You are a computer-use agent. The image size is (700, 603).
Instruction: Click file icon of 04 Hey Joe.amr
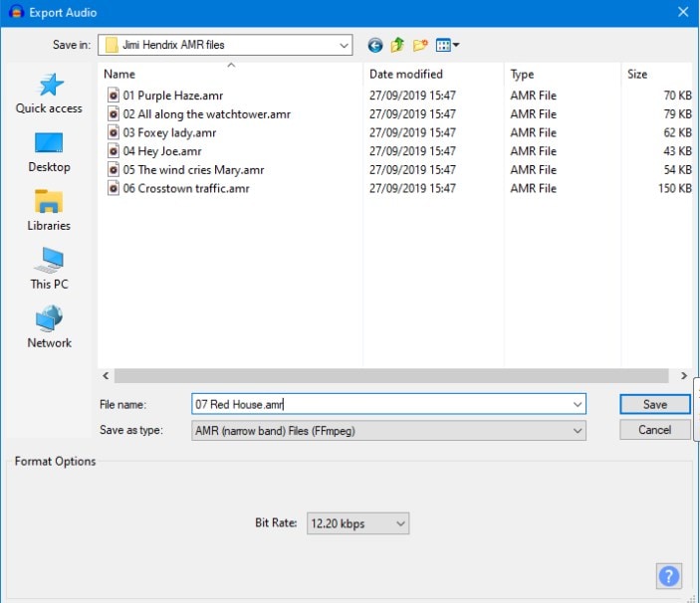pyautogui.click(x=114, y=151)
